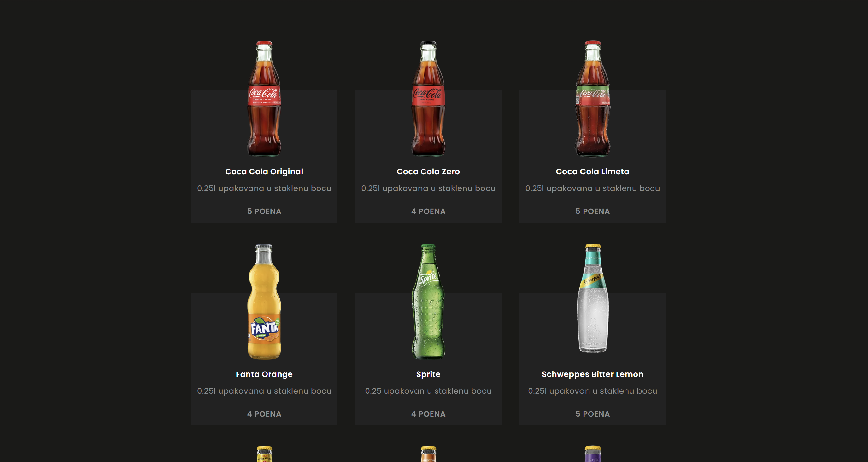Click the 5 POENA label under Schweppes Bitter Lemon
This screenshot has height=462, width=868.
click(593, 414)
